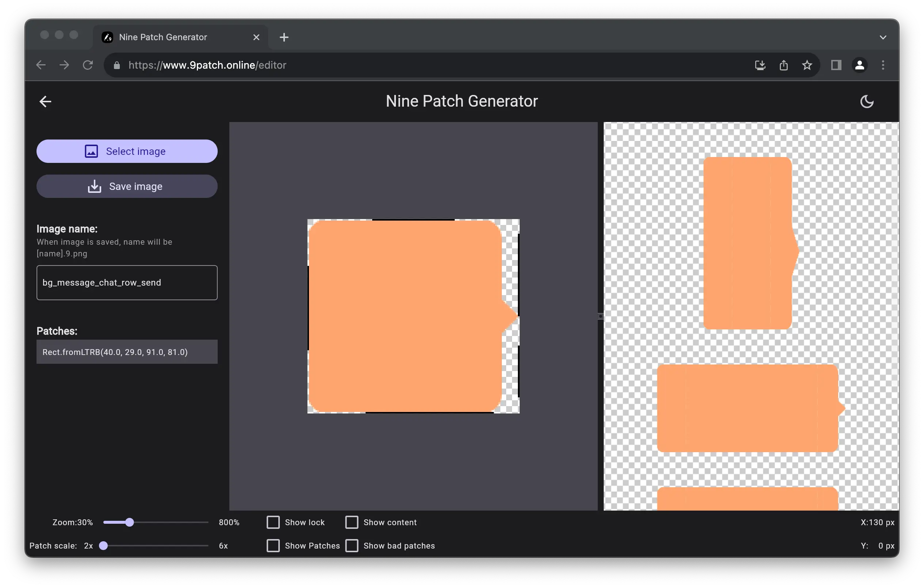
Task: Open the browser three-dot menu
Action: point(883,65)
